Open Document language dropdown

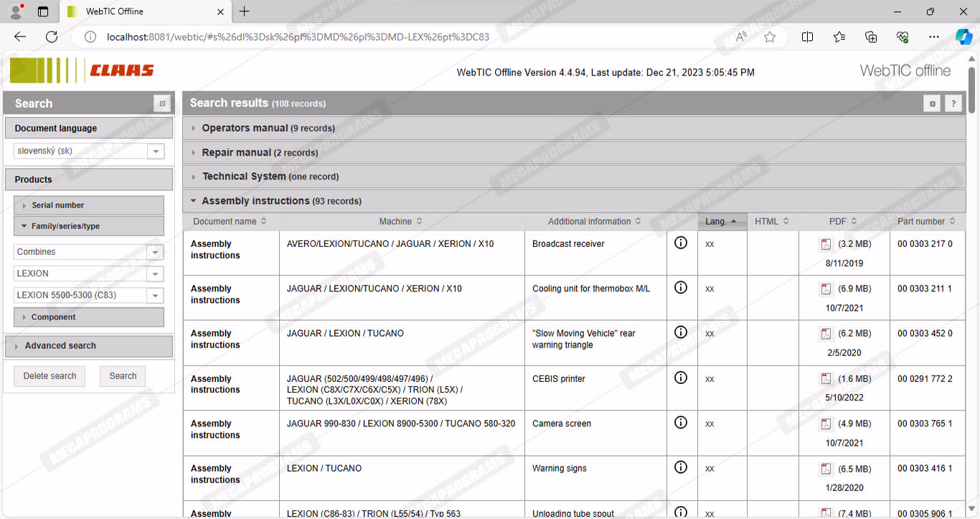click(x=155, y=151)
